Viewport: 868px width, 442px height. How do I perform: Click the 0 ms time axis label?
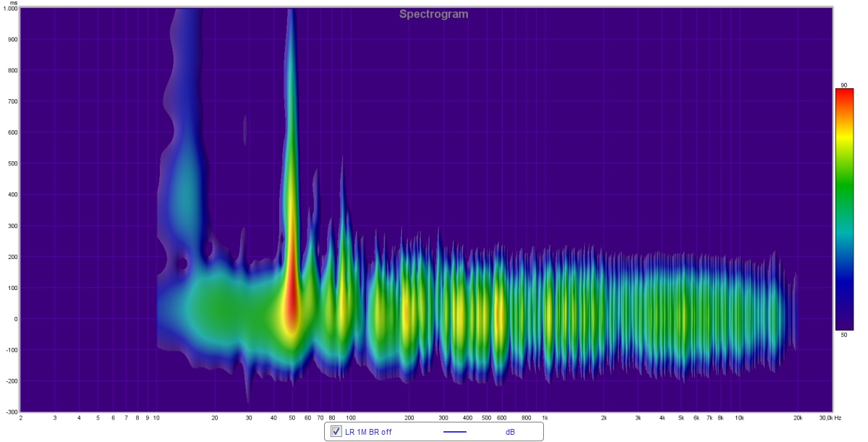pos(14,319)
